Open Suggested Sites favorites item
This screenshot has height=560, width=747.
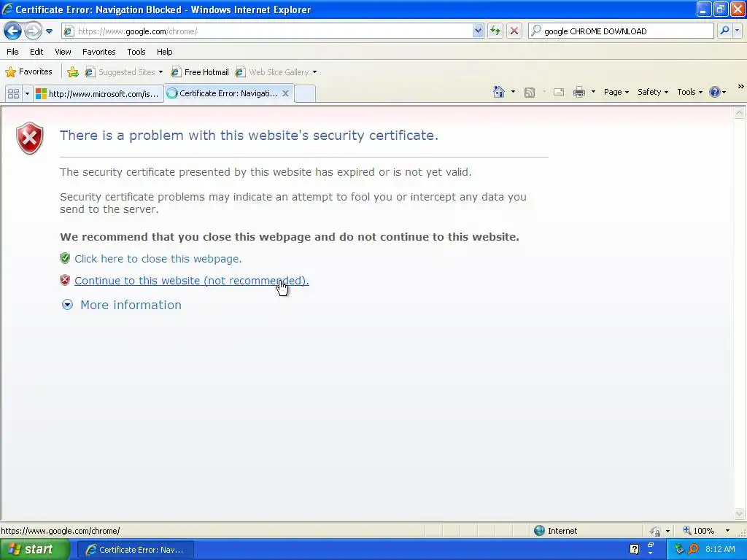pyautogui.click(x=120, y=72)
